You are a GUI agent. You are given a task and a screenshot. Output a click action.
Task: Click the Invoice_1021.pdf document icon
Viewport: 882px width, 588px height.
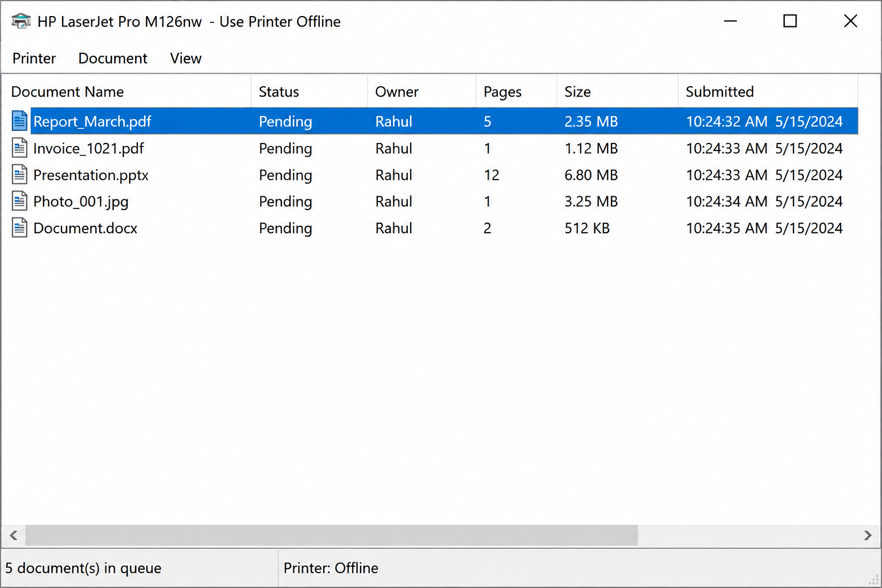tap(20, 148)
